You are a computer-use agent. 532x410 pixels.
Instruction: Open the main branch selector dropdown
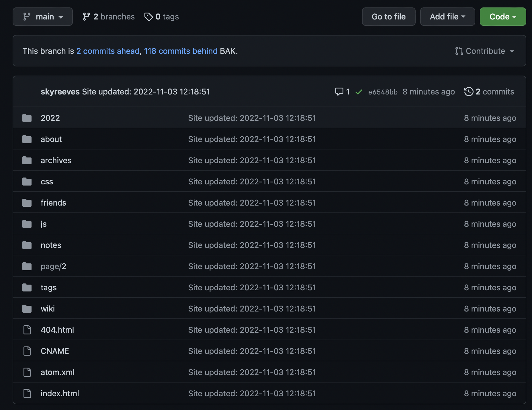(x=42, y=17)
